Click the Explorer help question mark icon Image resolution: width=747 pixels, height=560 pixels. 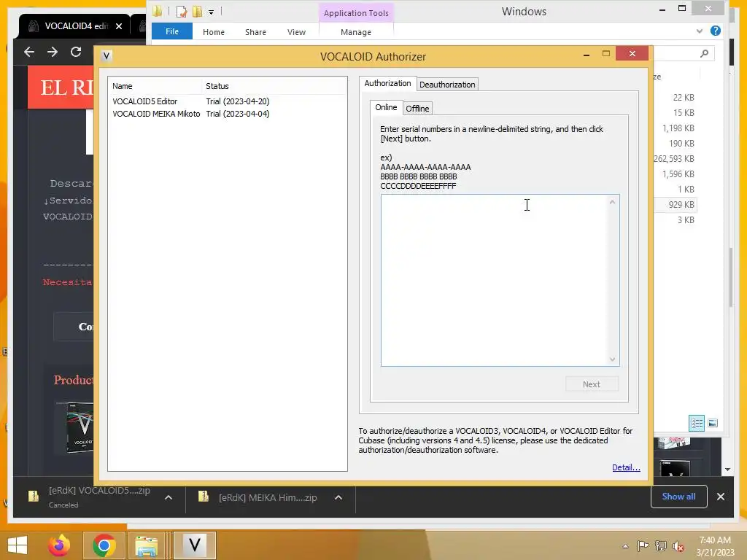[x=715, y=31]
